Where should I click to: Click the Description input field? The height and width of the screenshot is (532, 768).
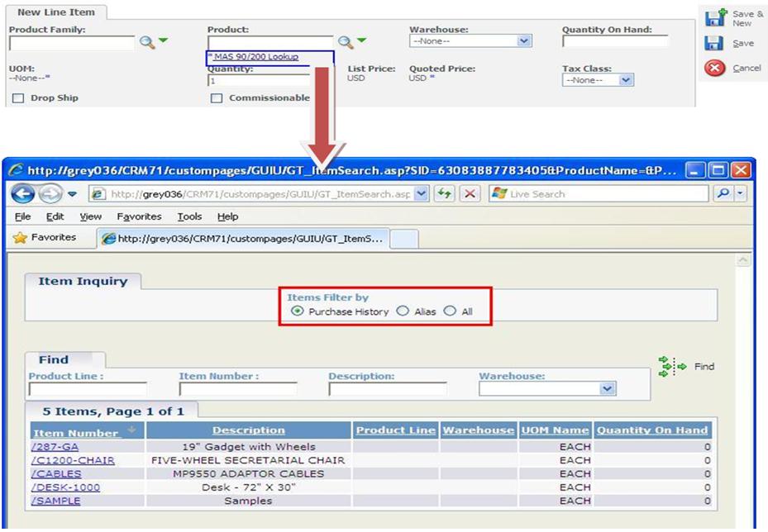tap(388, 389)
